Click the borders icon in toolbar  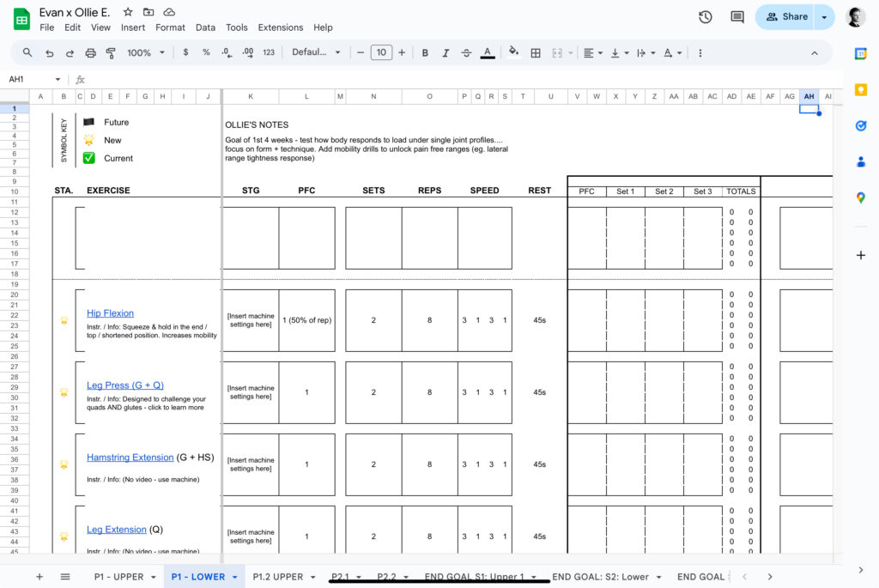click(x=536, y=52)
